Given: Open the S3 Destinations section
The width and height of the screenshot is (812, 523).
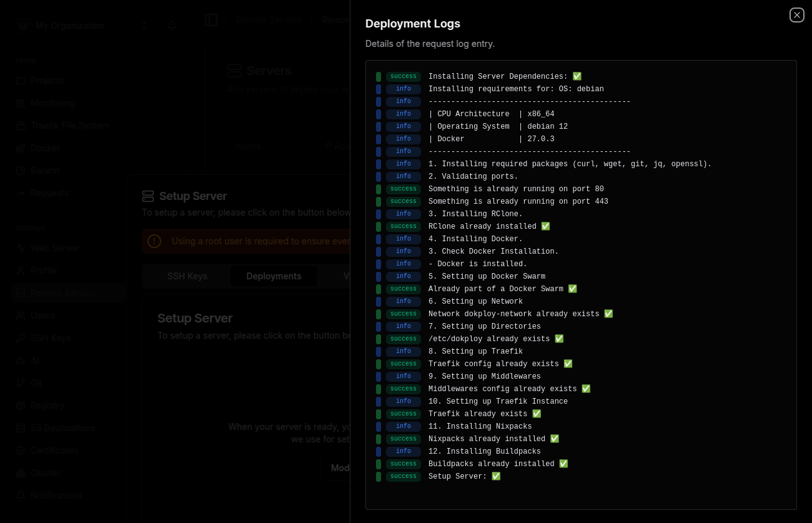Looking at the screenshot, I should 62,428.
